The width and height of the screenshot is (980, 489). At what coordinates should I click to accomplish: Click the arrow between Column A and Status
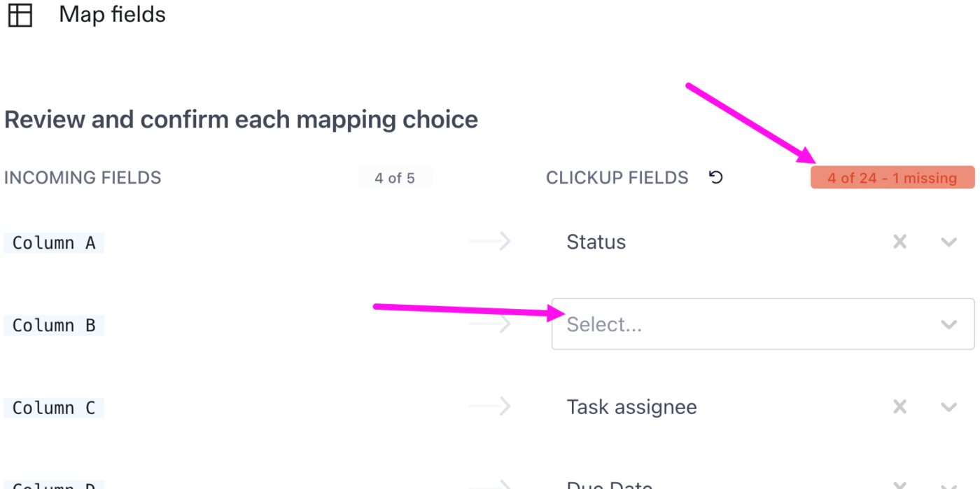coord(490,241)
